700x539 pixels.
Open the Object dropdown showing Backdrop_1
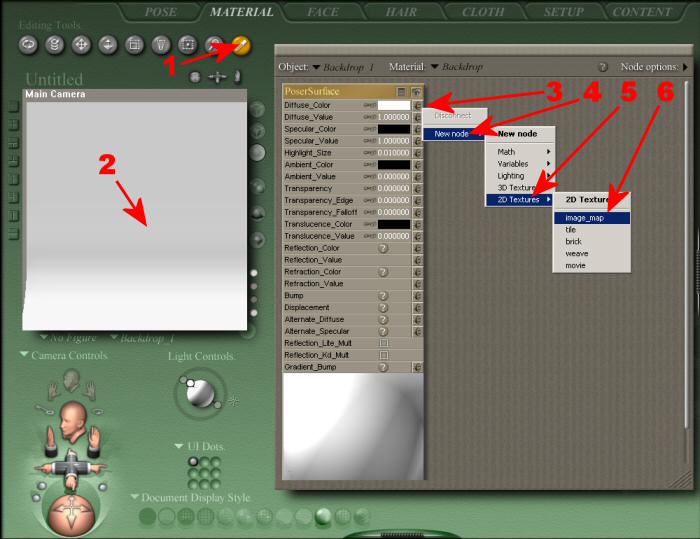(x=343, y=67)
